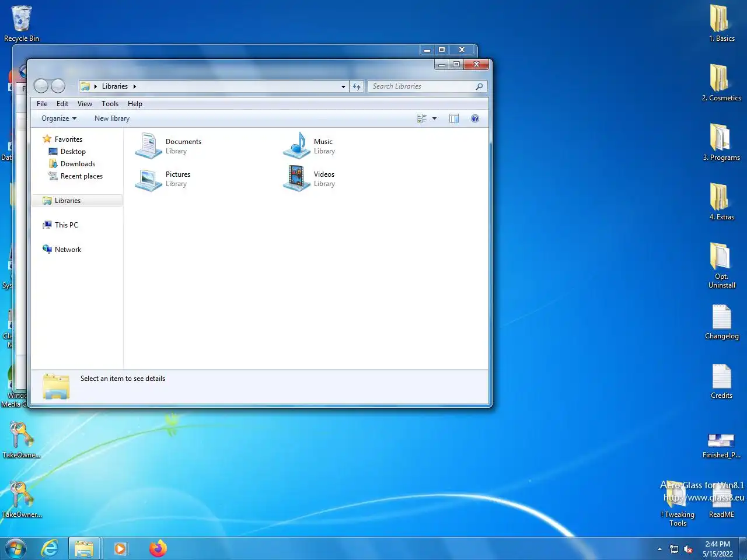This screenshot has height=560, width=747.
Task: Open the Edit menu
Action: [x=62, y=104]
